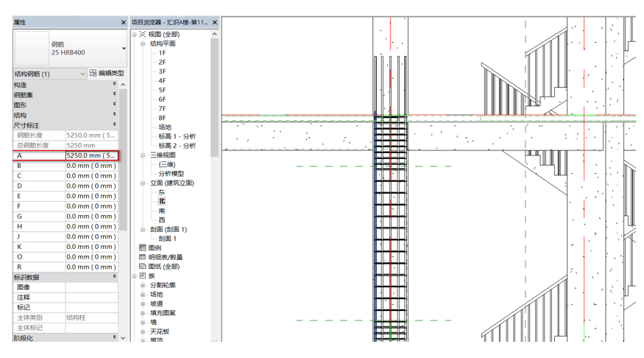The width and height of the screenshot is (644, 358).
Task: Click the 图纸 (全部) sheets icon
Action: pyautogui.click(x=143, y=267)
